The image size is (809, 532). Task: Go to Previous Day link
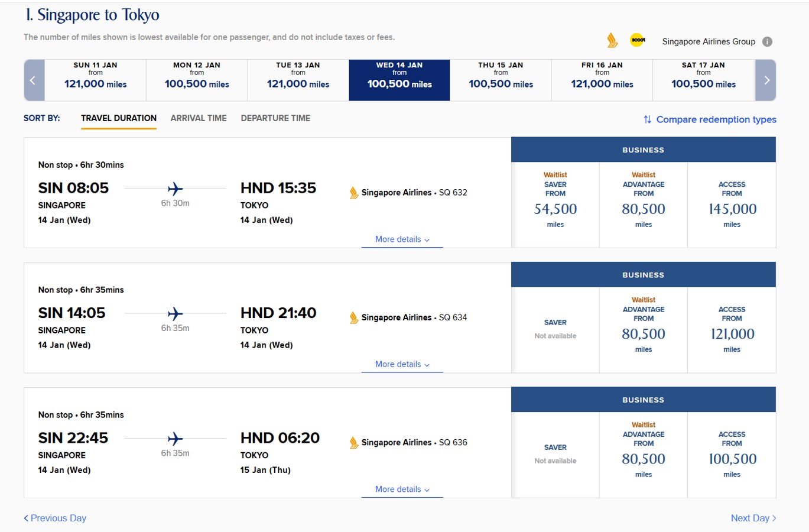pos(55,518)
